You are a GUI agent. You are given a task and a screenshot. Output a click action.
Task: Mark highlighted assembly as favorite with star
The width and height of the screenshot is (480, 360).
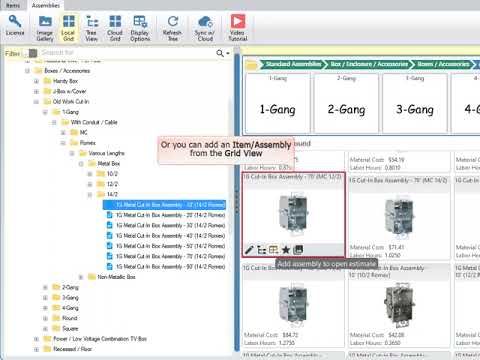pyautogui.click(x=286, y=250)
